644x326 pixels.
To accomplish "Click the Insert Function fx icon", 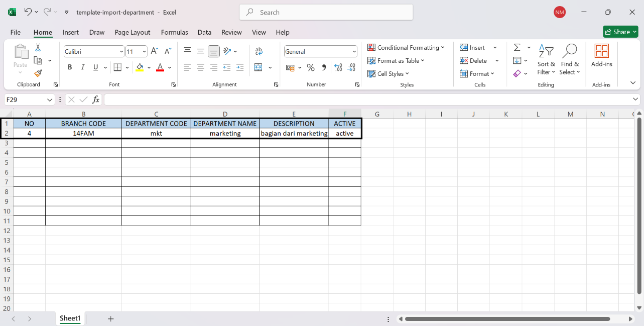I will click(x=96, y=99).
